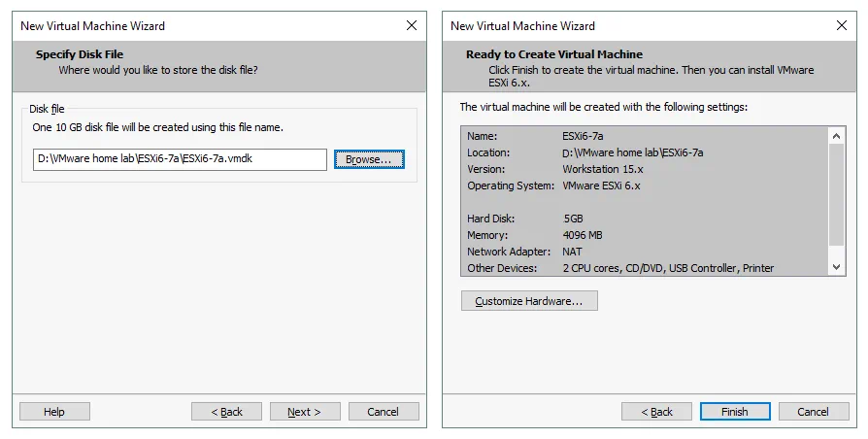The width and height of the screenshot is (868, 439).
Task: Close the Specify Disk File wizard window
Action: 412,25
